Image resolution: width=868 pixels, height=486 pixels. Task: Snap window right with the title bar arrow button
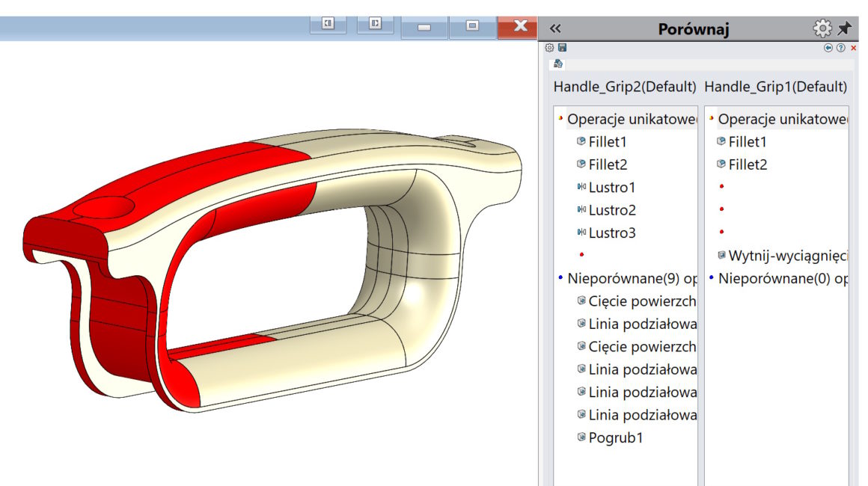coord(375,24)
